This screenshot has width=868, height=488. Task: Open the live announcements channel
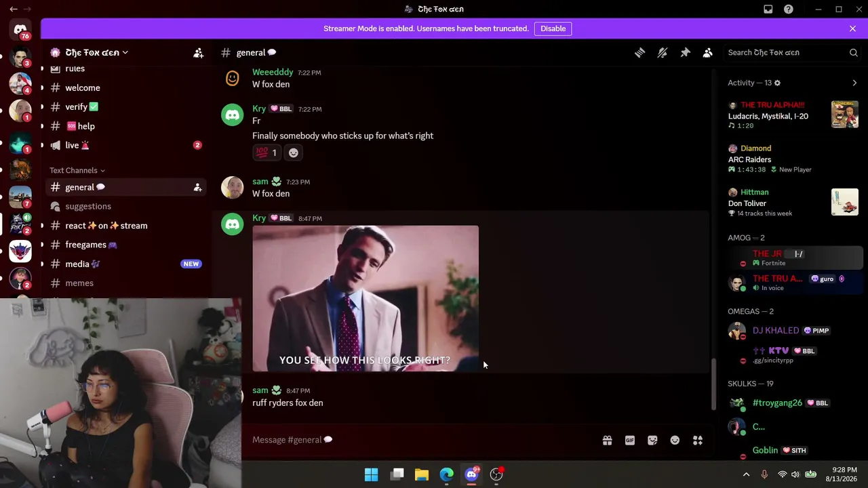click(x=125, y=145)
